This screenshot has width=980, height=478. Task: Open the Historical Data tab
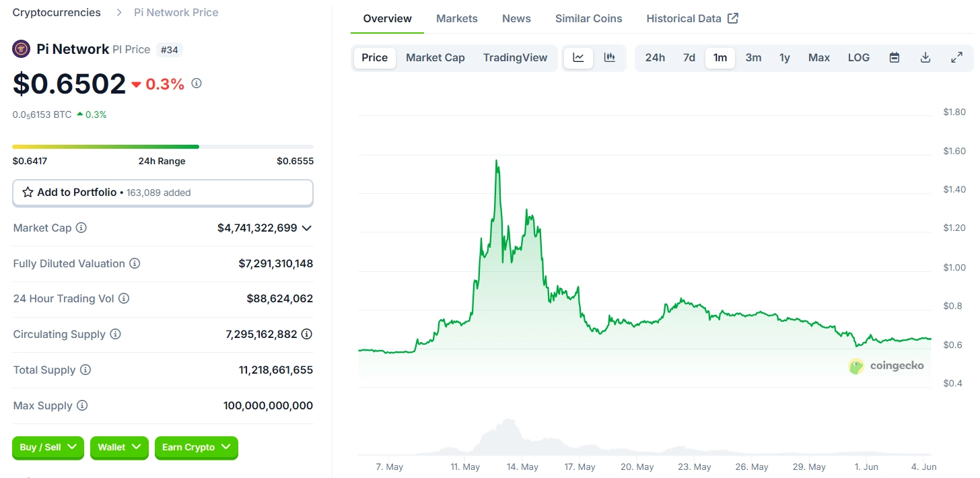[x=693, y=18]
